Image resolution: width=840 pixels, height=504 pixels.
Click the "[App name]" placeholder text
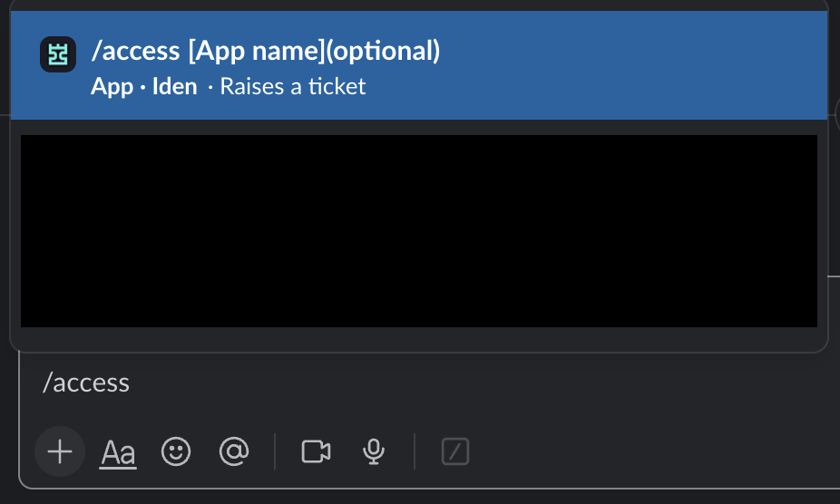(255, 52)
